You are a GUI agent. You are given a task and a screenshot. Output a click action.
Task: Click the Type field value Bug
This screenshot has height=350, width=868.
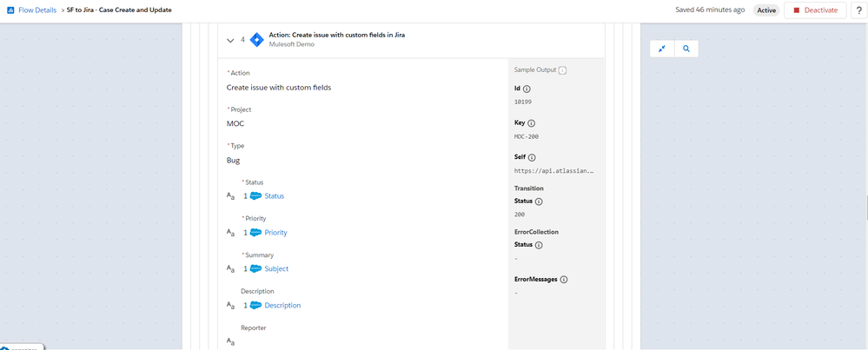233,161
